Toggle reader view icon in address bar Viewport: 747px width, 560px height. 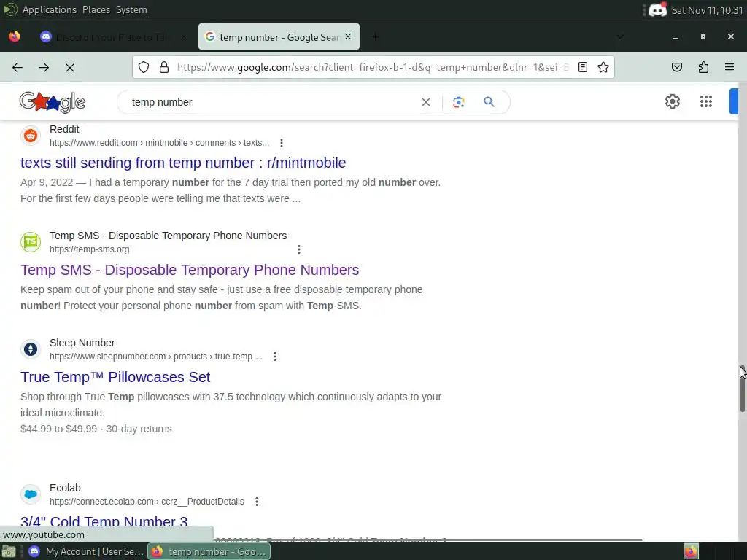point(583,67)
